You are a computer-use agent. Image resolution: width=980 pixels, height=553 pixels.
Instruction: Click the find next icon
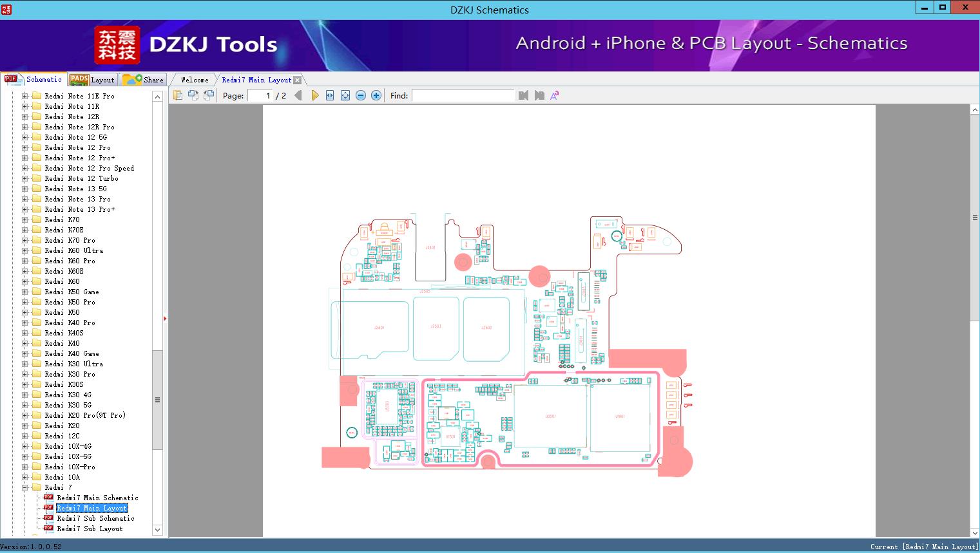click(539, 95)
